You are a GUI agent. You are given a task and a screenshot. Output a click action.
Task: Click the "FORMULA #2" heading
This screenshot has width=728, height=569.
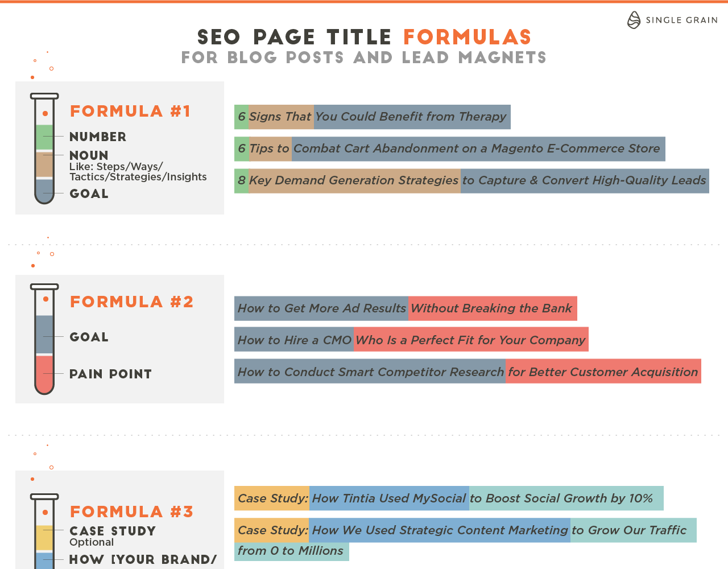132,302
